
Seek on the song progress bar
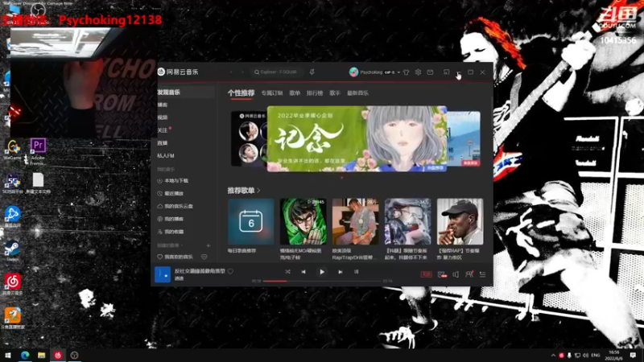pyautogui.click(x=322, y=281)
